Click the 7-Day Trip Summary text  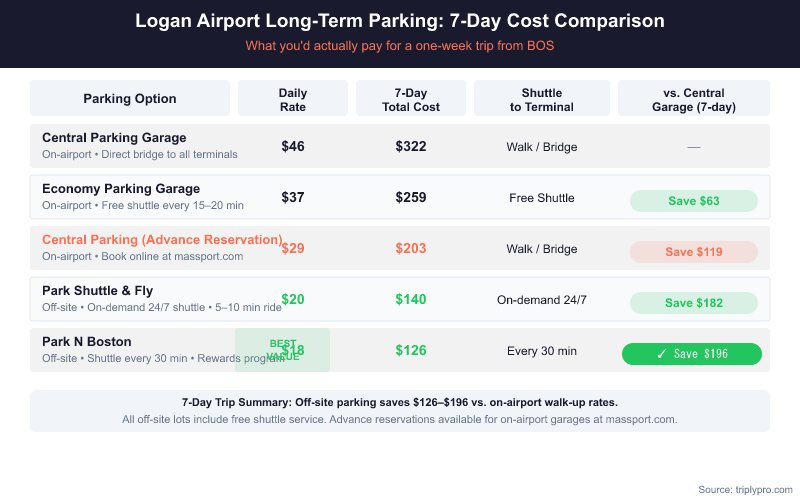click(400, 402)
